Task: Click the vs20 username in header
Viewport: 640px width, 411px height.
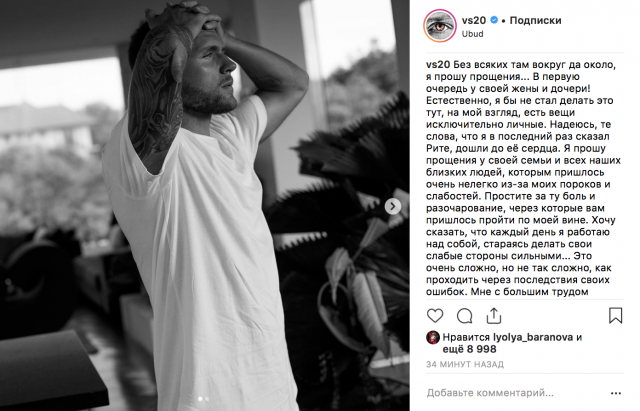Action: (474, 20)
